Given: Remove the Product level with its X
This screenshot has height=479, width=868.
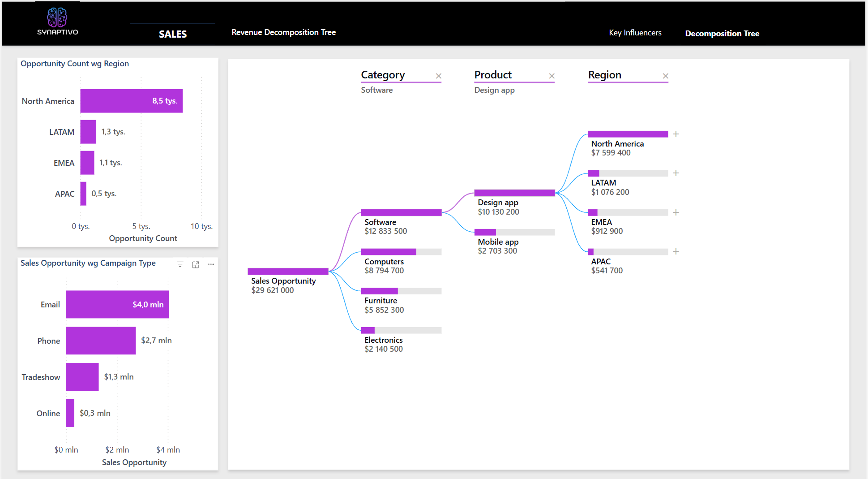Looking at the screenshot, I should coord(552,76).
